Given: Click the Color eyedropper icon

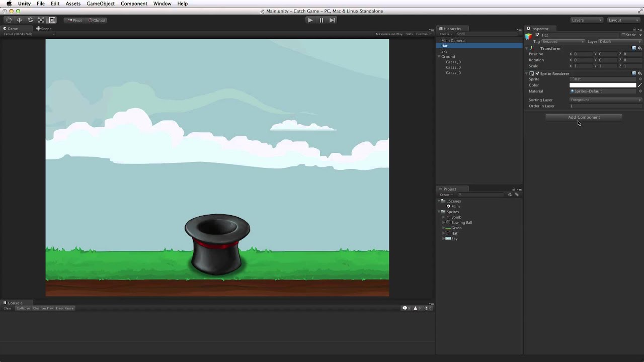Looking at the screenshot, I should click(639, 85).
